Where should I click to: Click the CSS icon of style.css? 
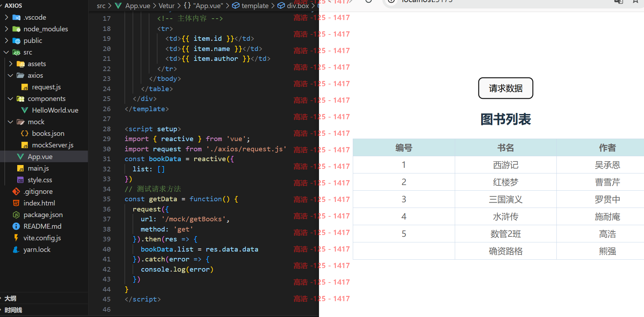pyautogui.click(x=20, y=180)
